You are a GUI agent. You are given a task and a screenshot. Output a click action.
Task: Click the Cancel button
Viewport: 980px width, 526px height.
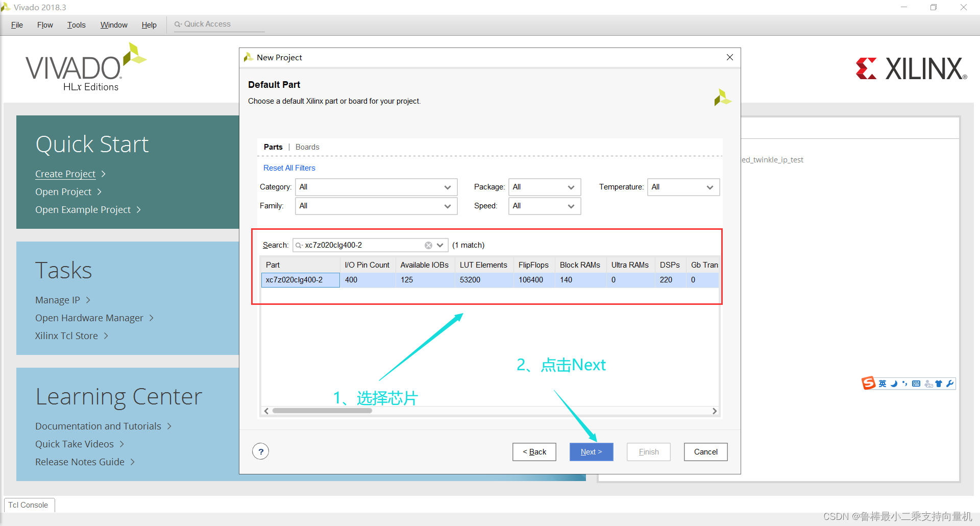705,452
